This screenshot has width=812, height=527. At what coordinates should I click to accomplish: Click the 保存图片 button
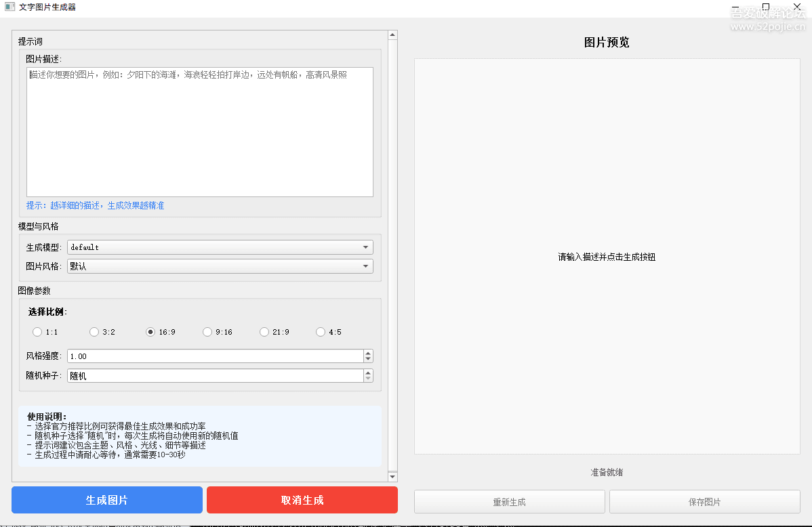(705, 501)
